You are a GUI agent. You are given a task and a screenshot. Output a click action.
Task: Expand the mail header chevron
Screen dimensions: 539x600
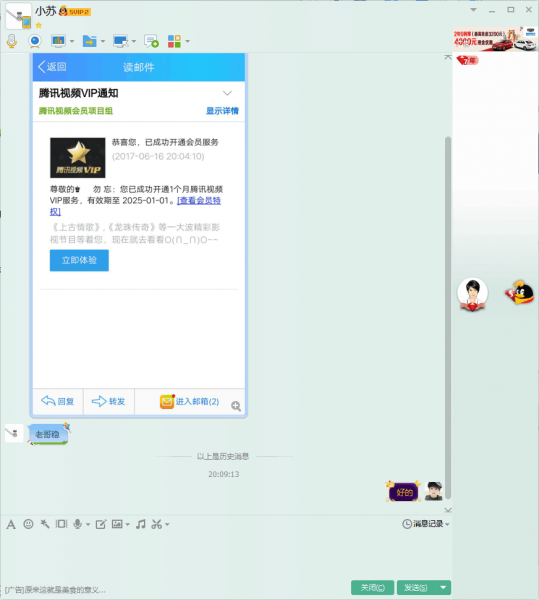coord(227,93)
